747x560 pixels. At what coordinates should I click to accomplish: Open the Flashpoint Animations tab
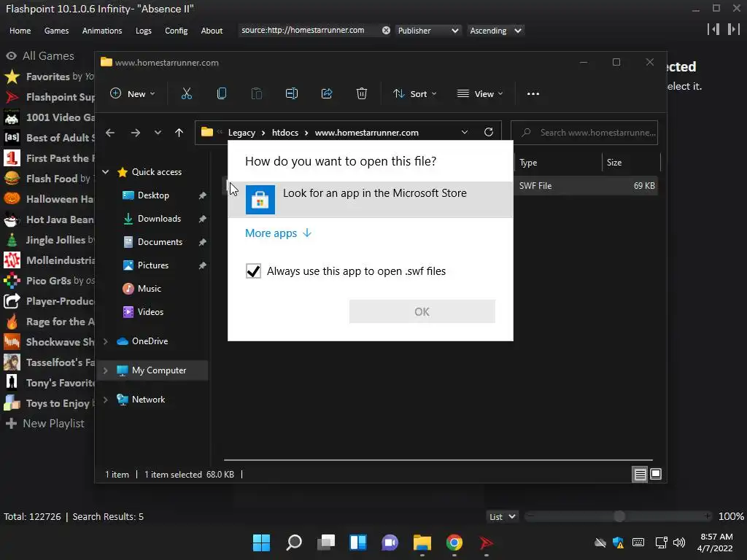coord(102,31)
